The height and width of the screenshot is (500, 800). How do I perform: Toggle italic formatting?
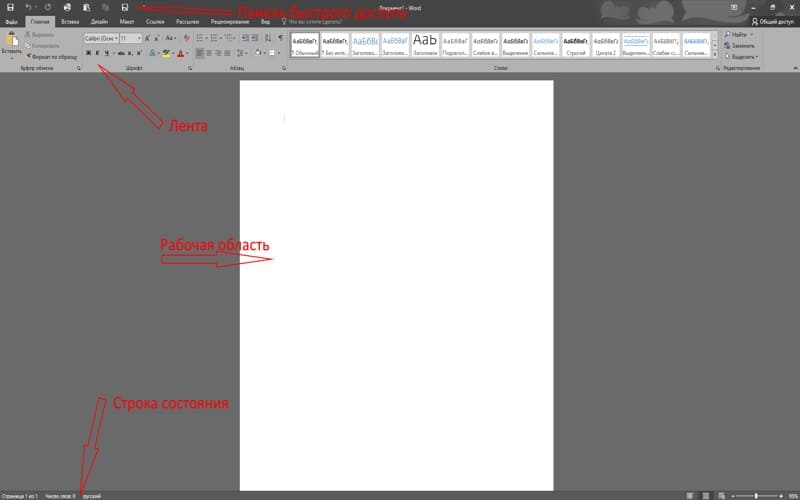[x=97, y=53]
